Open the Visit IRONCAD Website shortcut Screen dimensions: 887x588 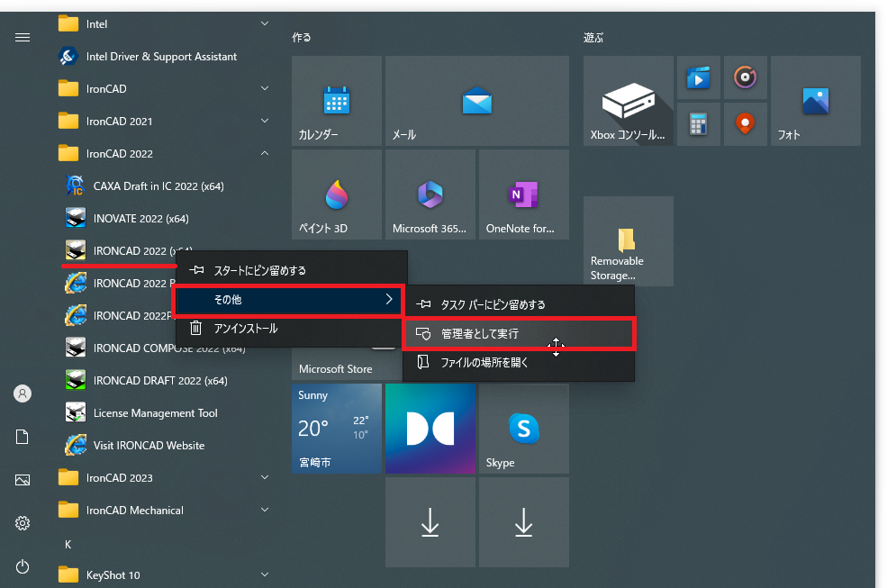point(149,446)
